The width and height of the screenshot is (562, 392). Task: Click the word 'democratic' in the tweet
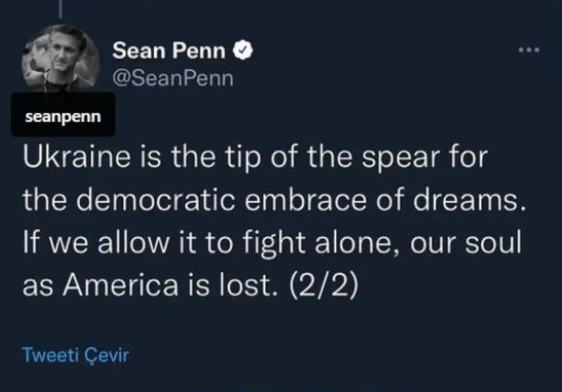pyautogui.click(x=156, y=200)
